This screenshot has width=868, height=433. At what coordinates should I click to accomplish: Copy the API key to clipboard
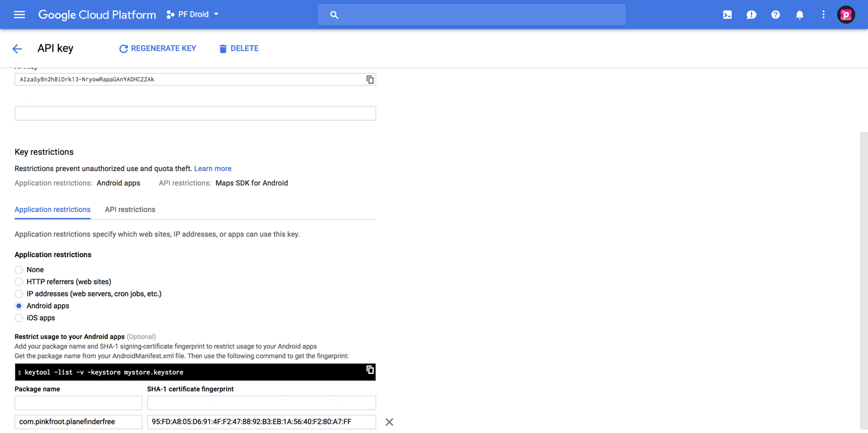[x=370, y=79]
